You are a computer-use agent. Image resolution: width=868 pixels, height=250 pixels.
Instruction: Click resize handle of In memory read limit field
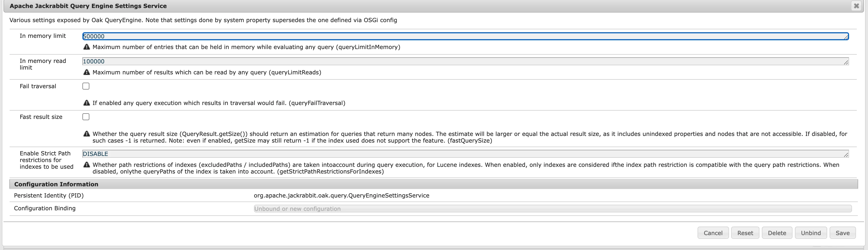click(x=846, y=63)
